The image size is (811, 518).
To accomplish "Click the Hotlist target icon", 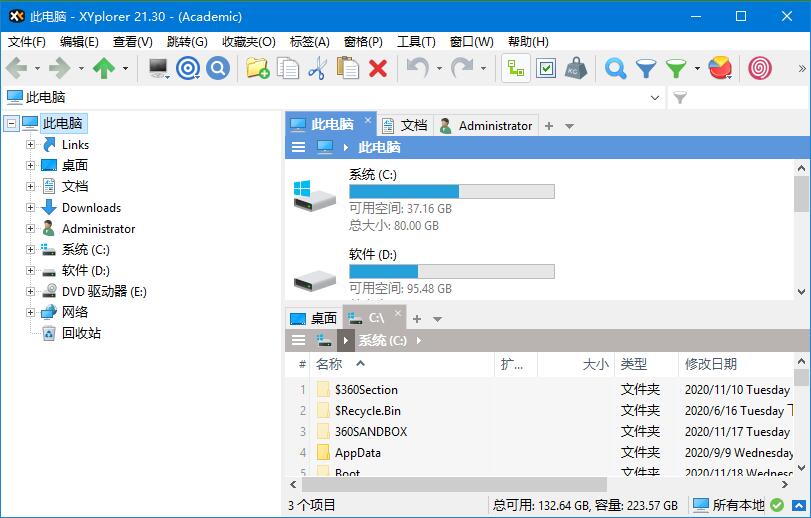I will coord(188,68).
